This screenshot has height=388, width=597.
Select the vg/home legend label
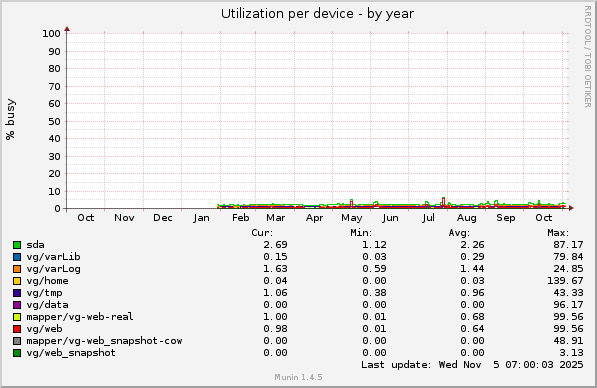pyautogui.click(x=47, y=281)
